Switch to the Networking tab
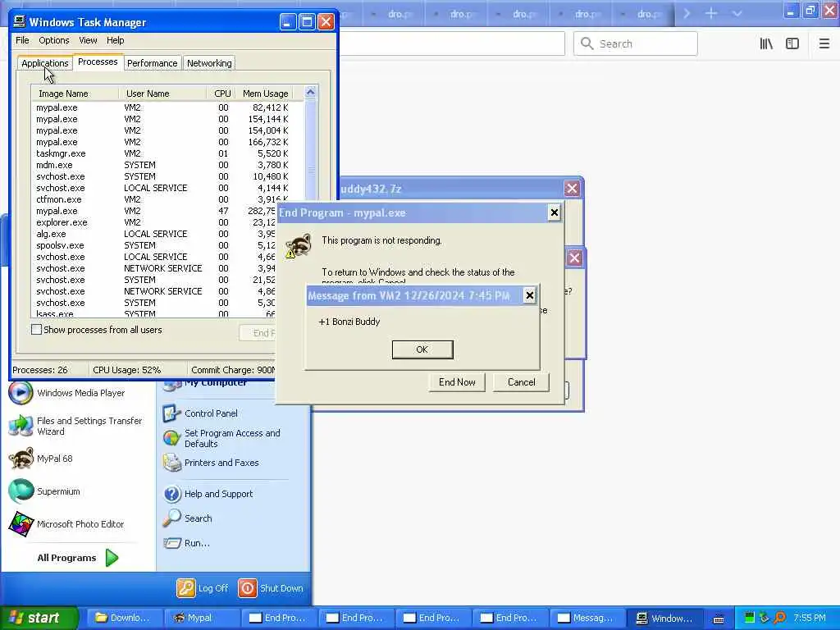 (209, 63)
